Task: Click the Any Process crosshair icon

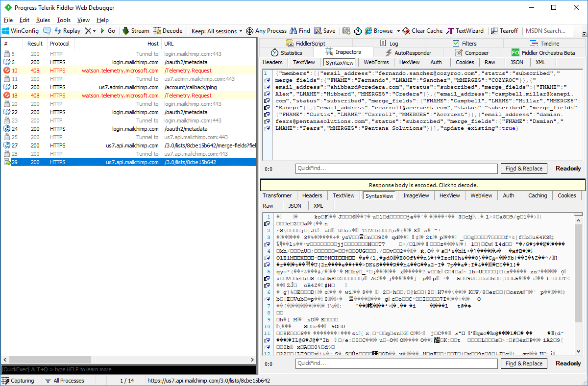Action: (x=249, y=31)
